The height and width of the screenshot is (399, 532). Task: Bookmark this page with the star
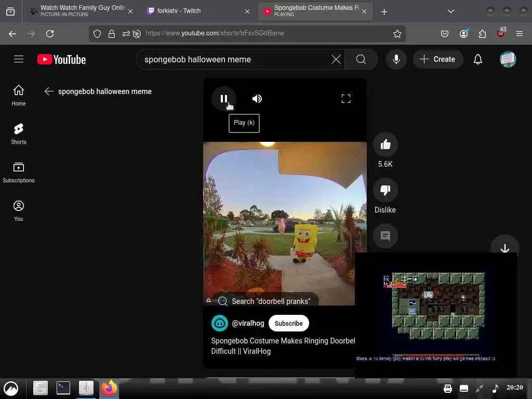[x=397, y=34]
